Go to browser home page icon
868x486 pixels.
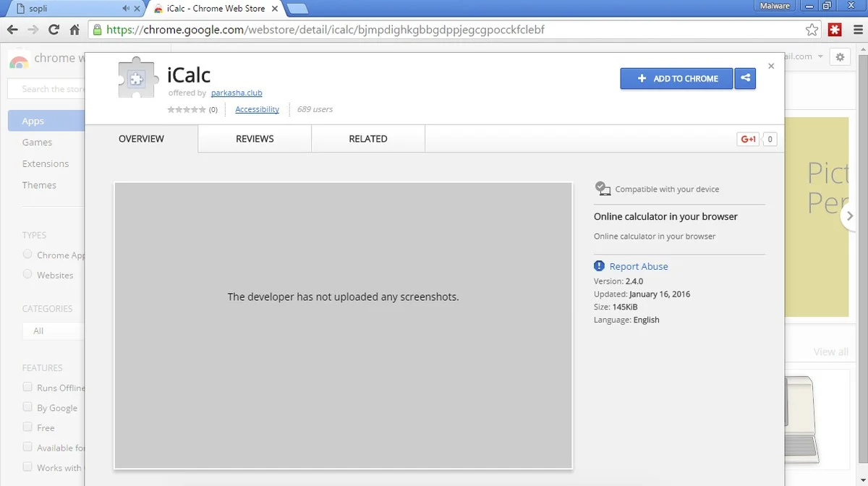click(75, 30)
